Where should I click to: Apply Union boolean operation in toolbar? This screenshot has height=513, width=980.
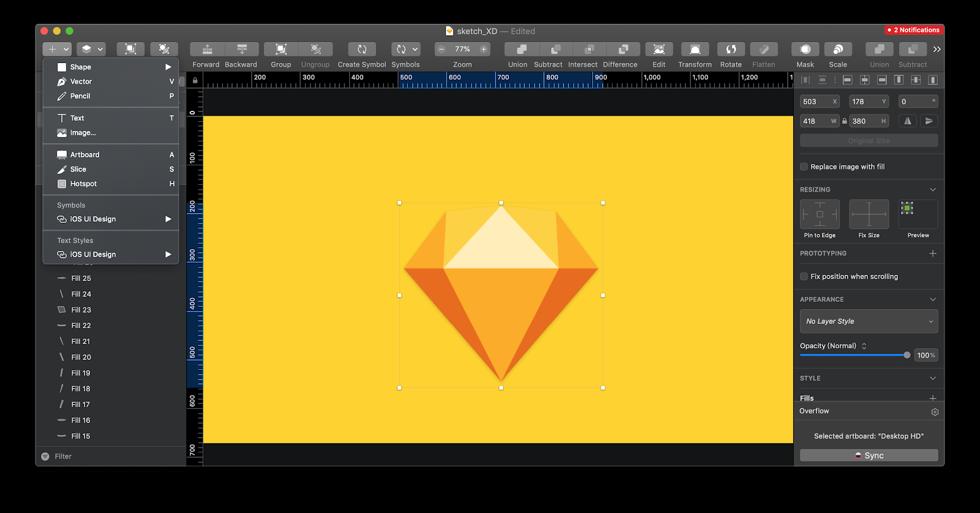521,49
